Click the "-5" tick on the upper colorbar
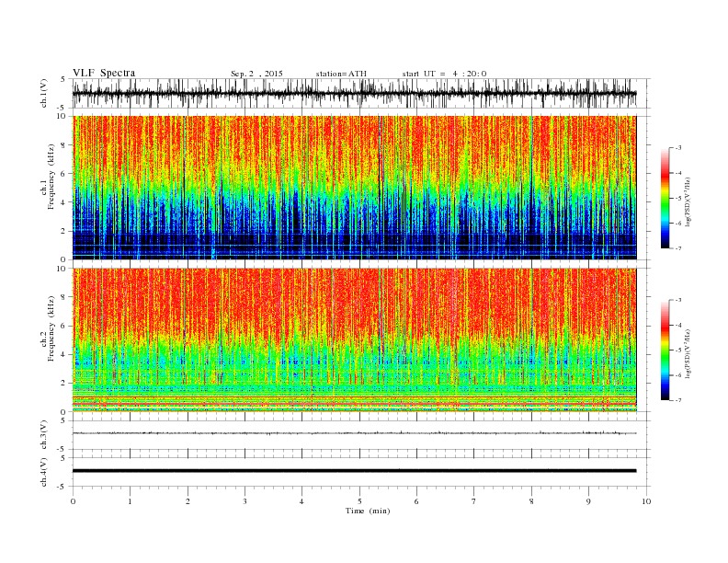Image resolution: width=728 pixels, height=563 pixels. tap(678, 199)
